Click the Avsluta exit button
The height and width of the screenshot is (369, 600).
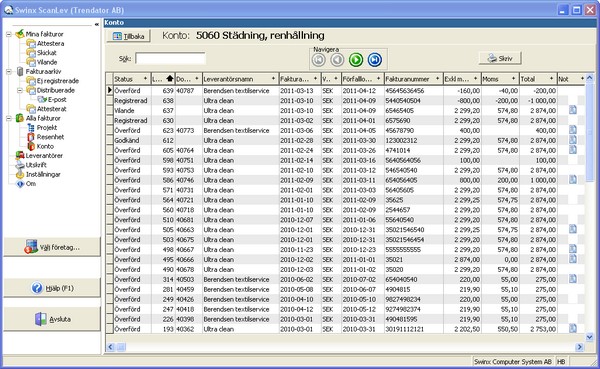(x=52, y=319)
